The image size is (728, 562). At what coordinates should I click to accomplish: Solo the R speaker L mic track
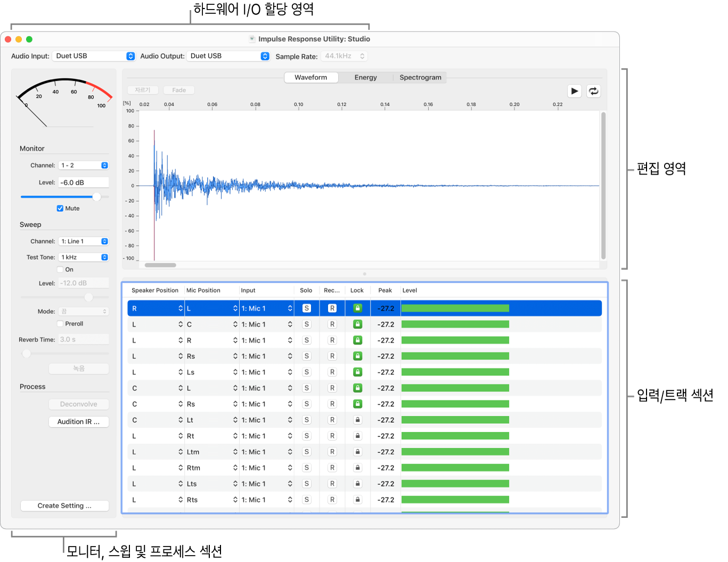(x=307, y=308)
